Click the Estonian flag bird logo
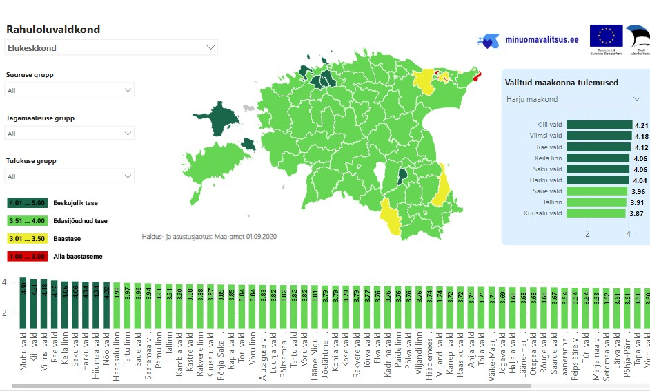650x391 pixels. pos(639,36)
